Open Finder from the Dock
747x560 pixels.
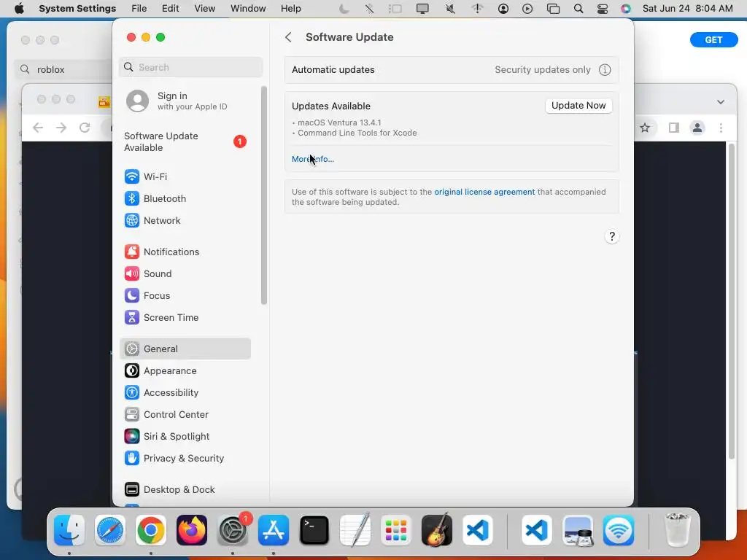point(69,530)
